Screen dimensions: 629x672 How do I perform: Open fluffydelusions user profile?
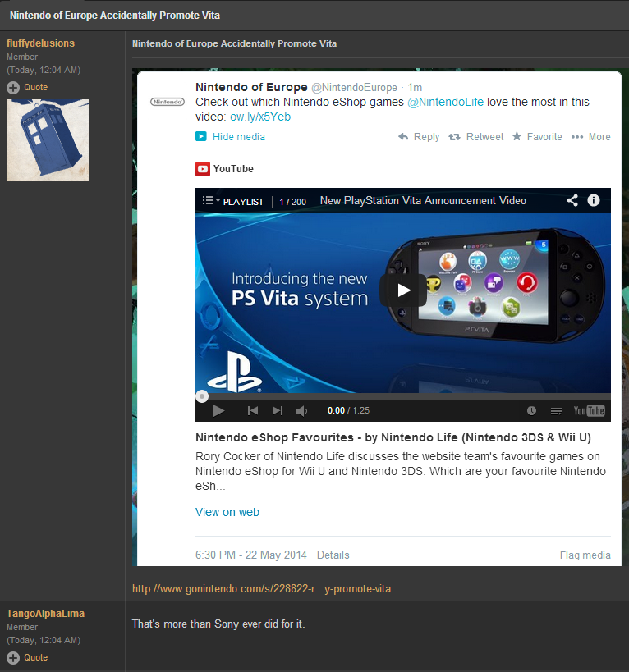(x=41, y=43)
